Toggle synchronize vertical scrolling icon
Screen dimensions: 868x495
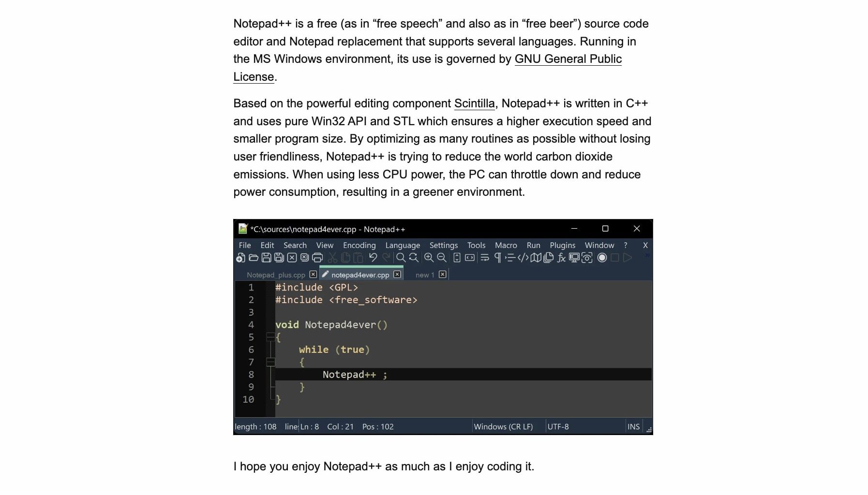(x=456, y=258)
